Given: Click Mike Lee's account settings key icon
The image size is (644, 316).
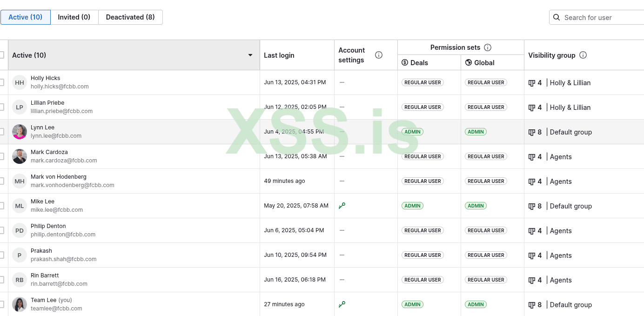Looking at the screenshot, I should pos(342,206).
